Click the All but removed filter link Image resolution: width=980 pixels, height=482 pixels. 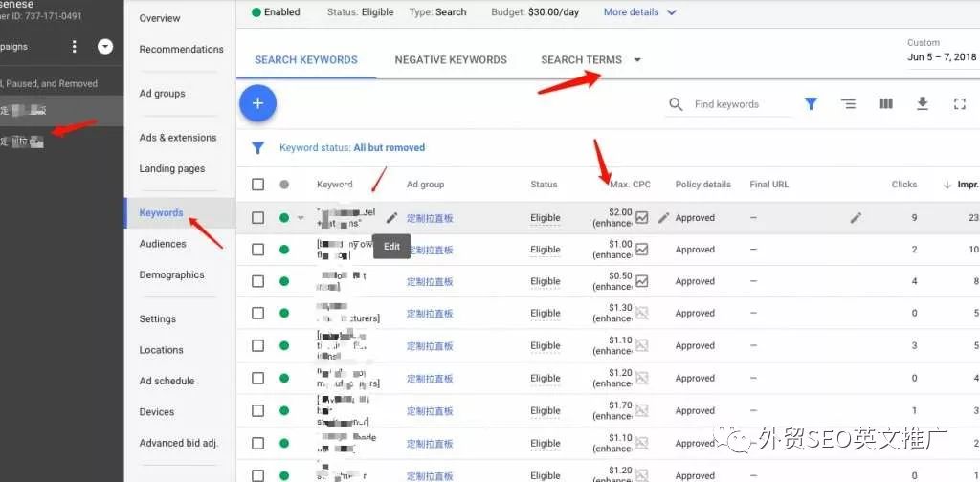[389, 148]
